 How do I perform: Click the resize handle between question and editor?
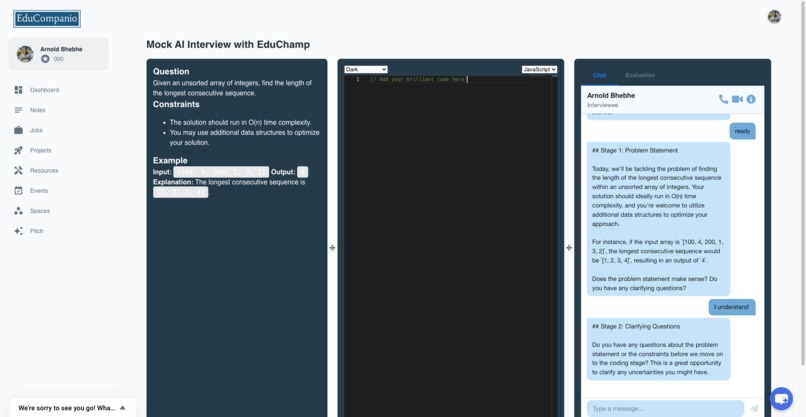pyautogui.click(x=332, y=248)
